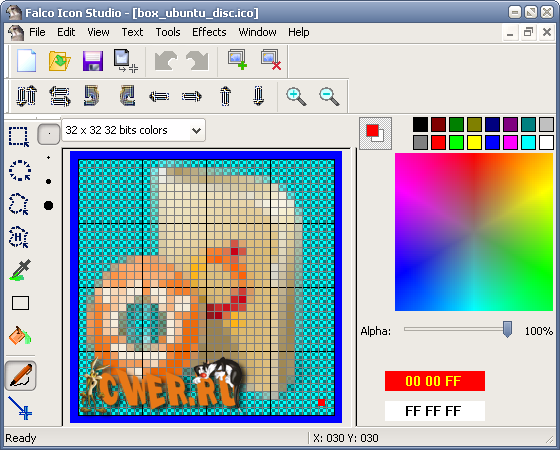560x450 pixels.
Task: Open the View menu
Action: click(98, 32)
